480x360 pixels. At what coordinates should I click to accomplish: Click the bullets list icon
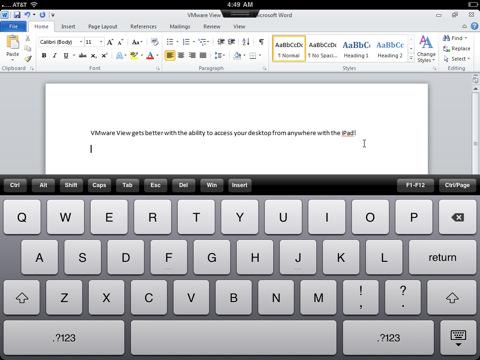point(170,42)
